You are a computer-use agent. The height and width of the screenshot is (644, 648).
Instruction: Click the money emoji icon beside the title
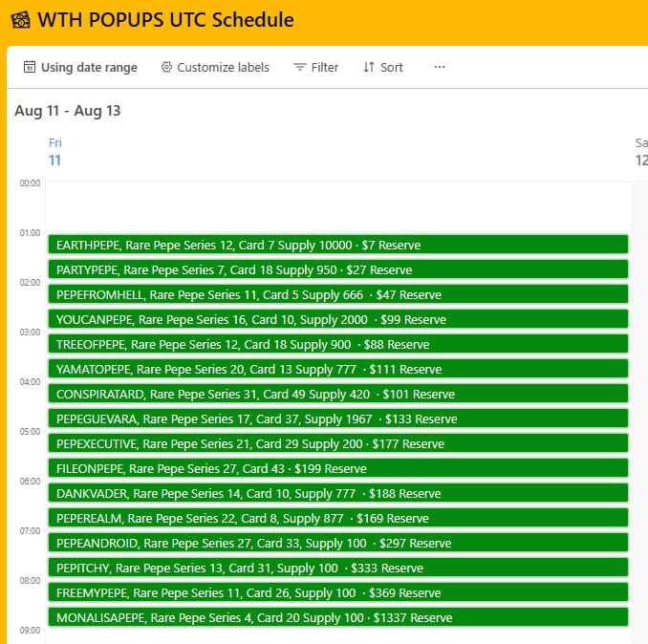(20, 20)
